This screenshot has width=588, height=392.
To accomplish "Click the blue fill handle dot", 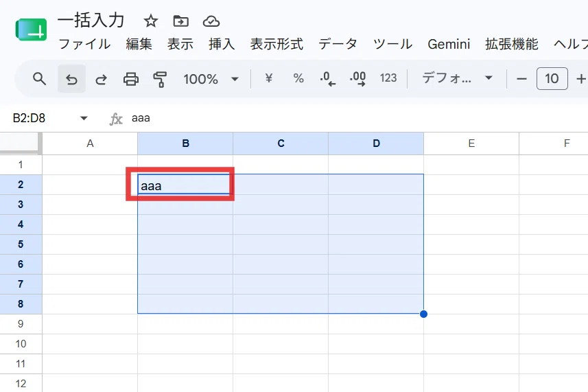I will [424, 314].
